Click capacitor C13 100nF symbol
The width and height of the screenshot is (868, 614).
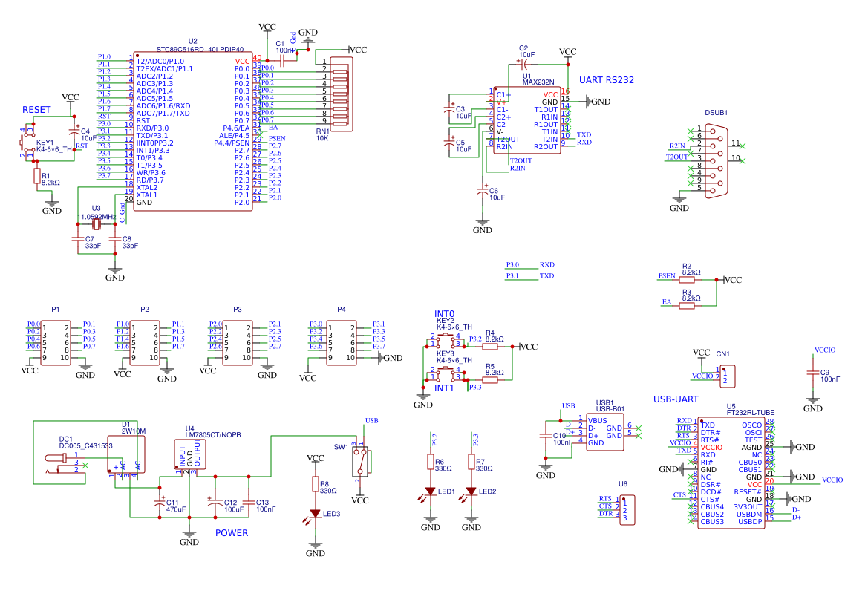click(249, 503)
